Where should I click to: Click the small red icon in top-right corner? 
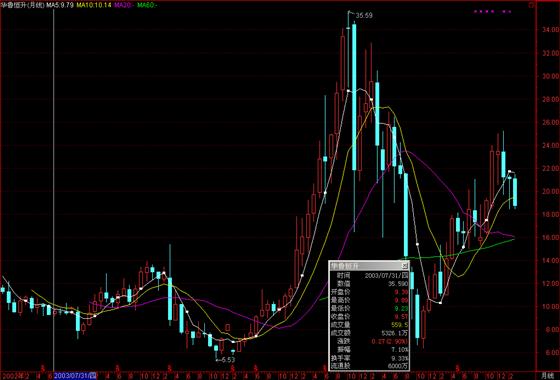(531, 5)
